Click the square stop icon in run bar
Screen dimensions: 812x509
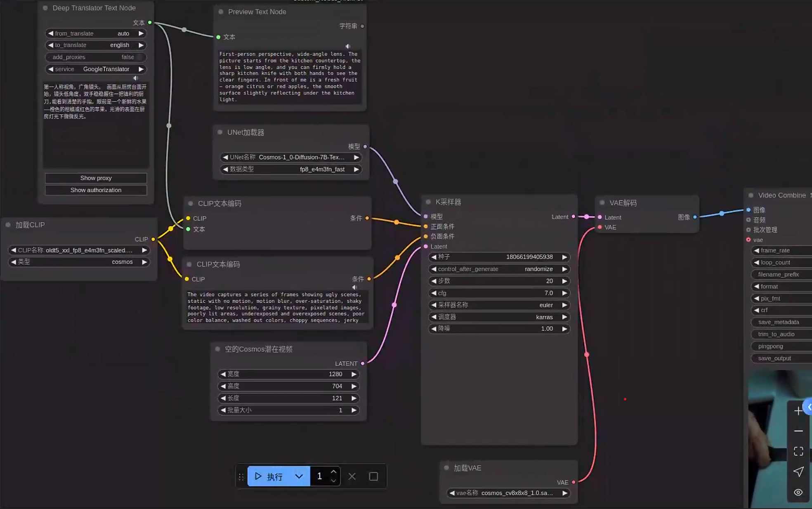373,476
